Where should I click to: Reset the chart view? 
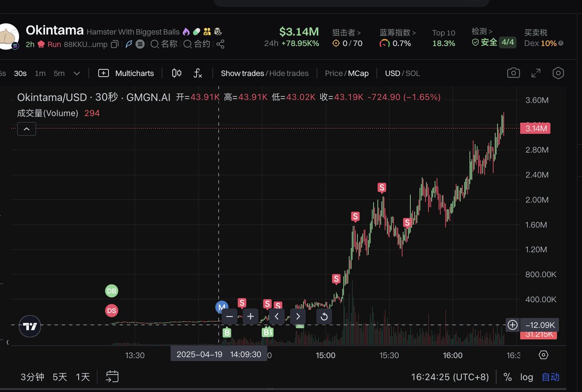324,316
